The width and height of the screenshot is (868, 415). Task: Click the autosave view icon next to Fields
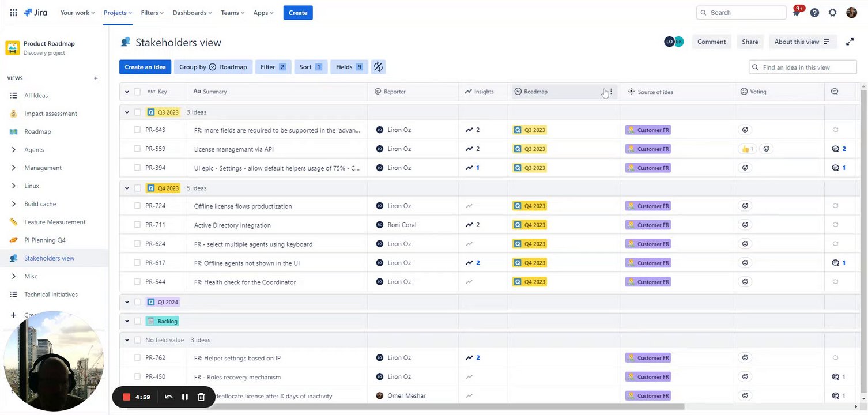[x=378, y=67]
